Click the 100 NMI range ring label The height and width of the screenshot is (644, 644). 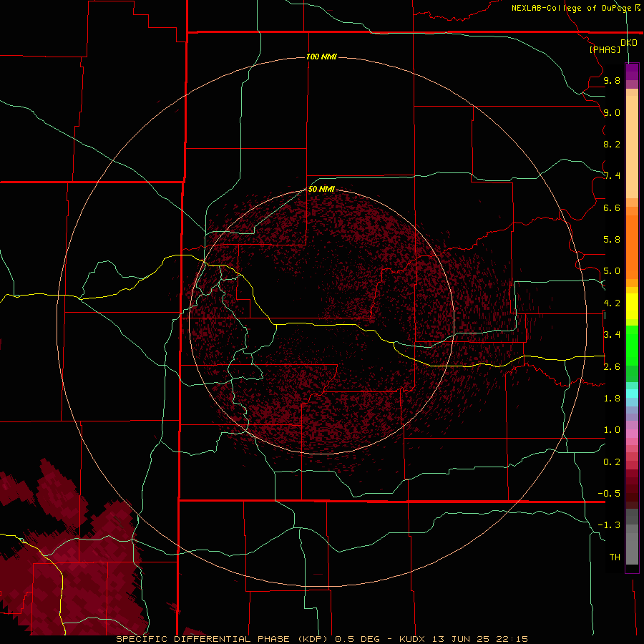(321, 57)
